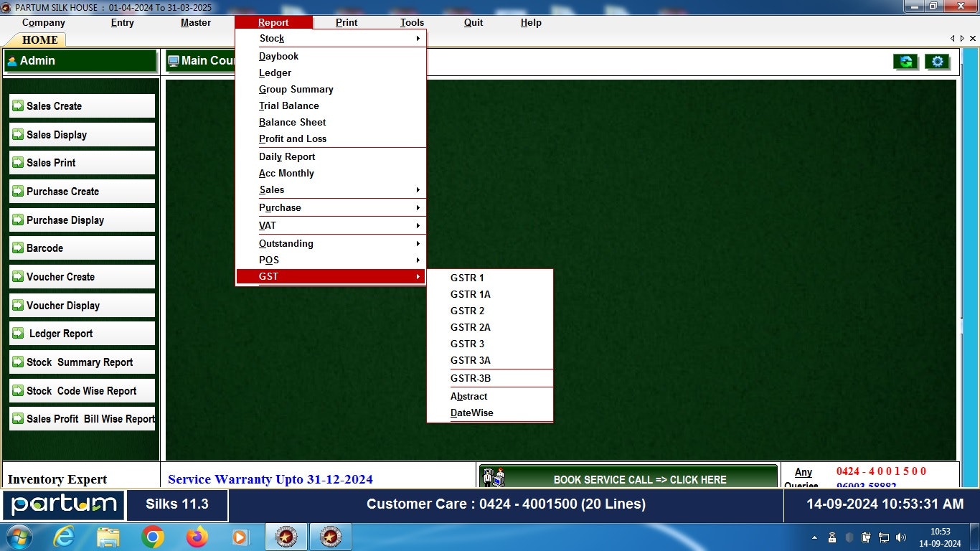Open the Tools menu
This screenshot has width=980, height=551.
(412, 22)
